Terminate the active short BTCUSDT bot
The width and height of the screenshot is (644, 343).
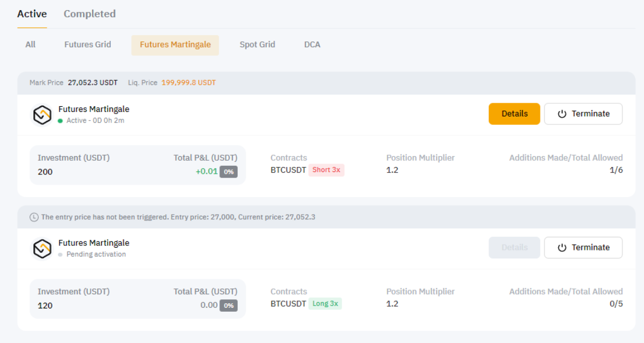[x=583, y=114]
